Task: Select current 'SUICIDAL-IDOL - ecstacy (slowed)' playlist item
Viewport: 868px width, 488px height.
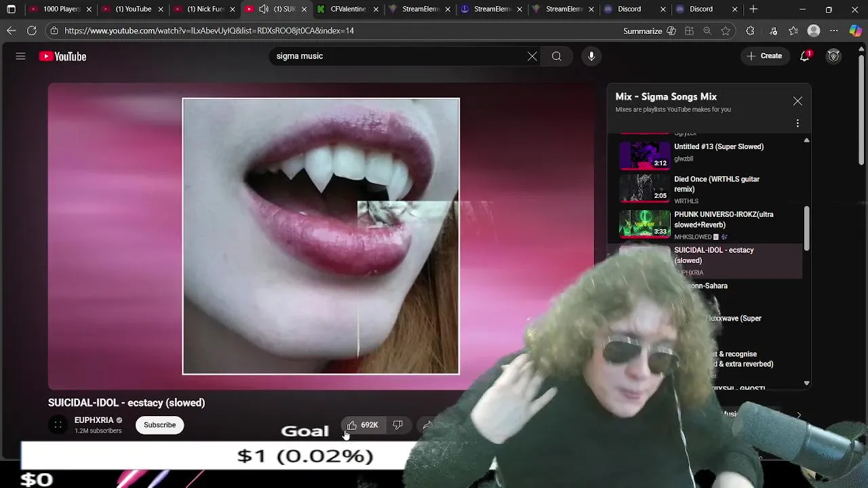Action: (x=705, y=261)
